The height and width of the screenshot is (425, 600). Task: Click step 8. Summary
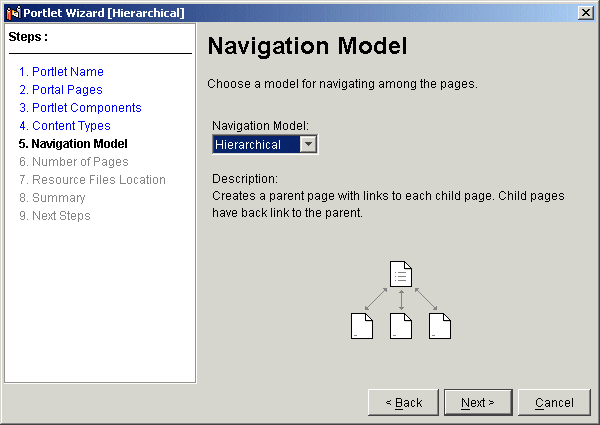tap(52, 197)
